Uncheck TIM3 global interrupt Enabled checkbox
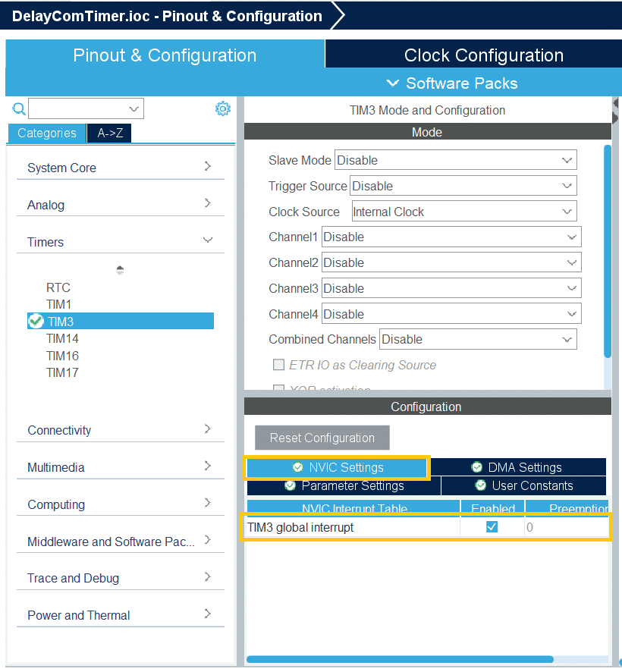This screenshot has width=622, height=672. [x=492, y=527]
